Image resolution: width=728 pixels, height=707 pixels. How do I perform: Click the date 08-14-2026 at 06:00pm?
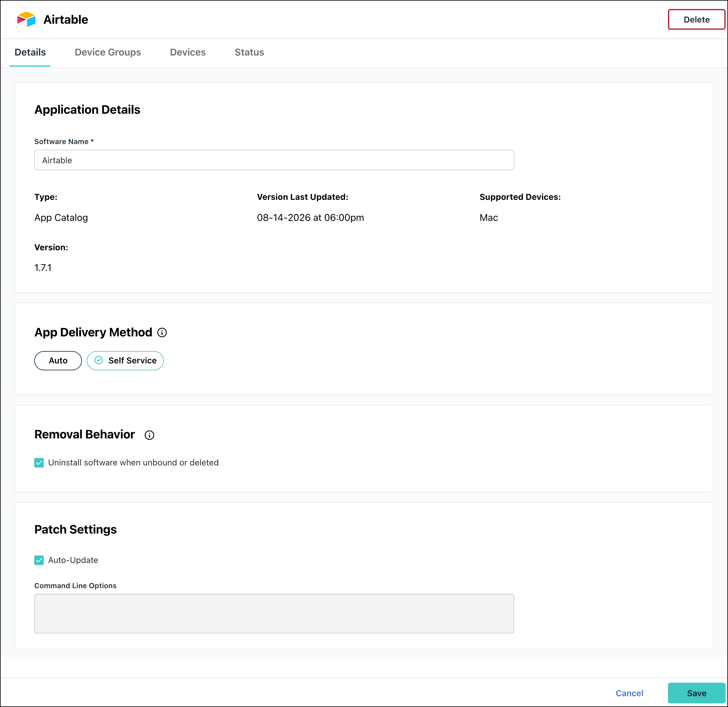click(x=311, y=218)
